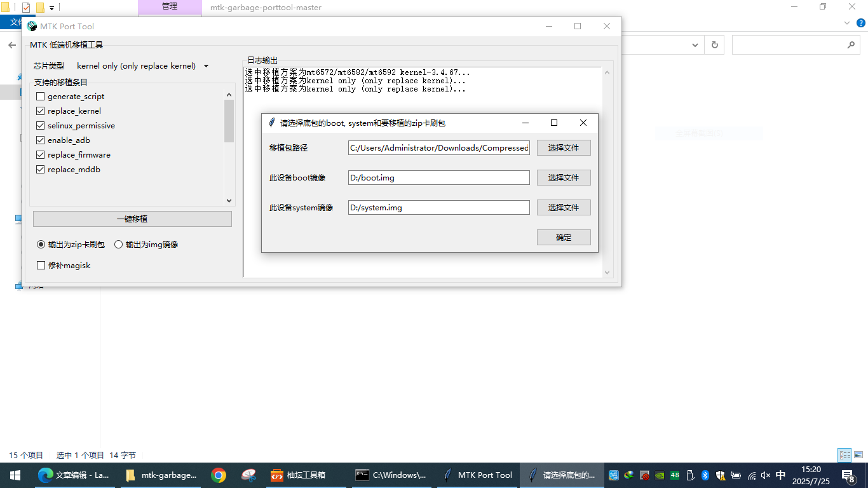Select 输出为img镜像 radio option
Image resolution: width=868 pixels, height=488 pixels.
pyautogui.click(x=119, y=245)
